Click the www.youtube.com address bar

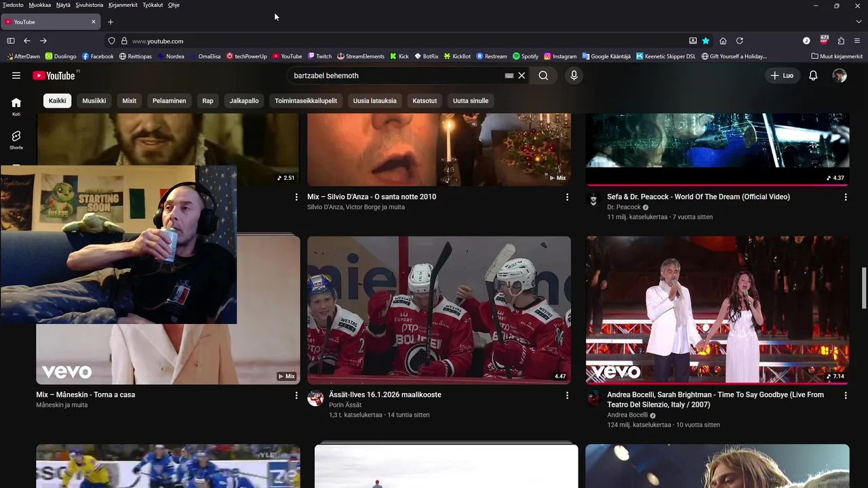pyautogui.click(x=407, y=41)
